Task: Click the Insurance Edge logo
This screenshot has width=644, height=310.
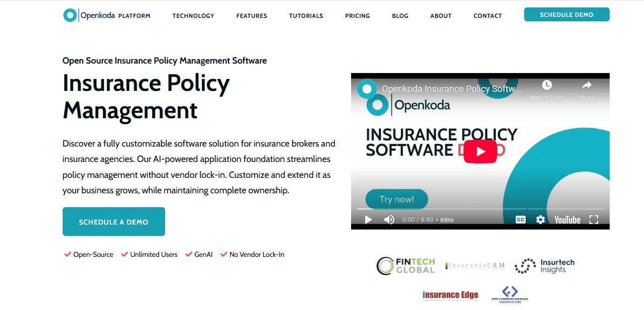Action: 451,296
